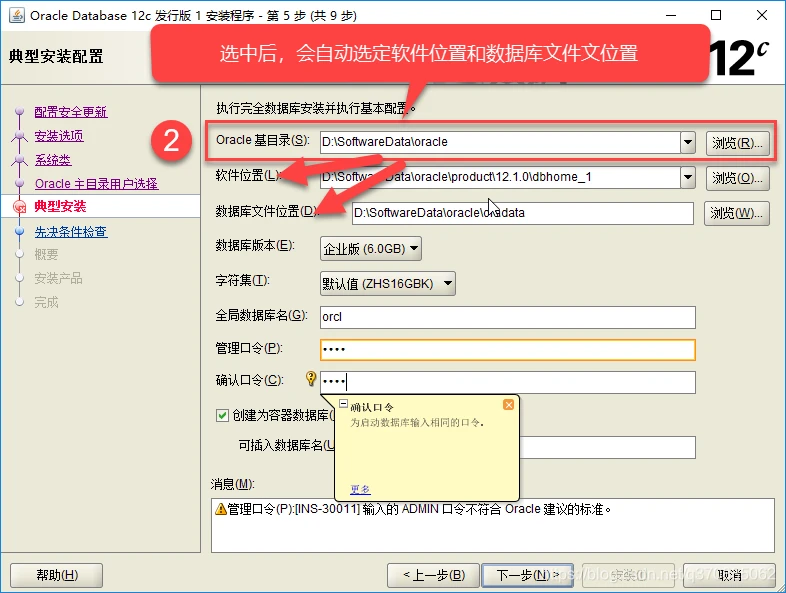786x593 pixels.
Task: Open the 数据库版本 企业版 dropdown
Action: (371, 248)
